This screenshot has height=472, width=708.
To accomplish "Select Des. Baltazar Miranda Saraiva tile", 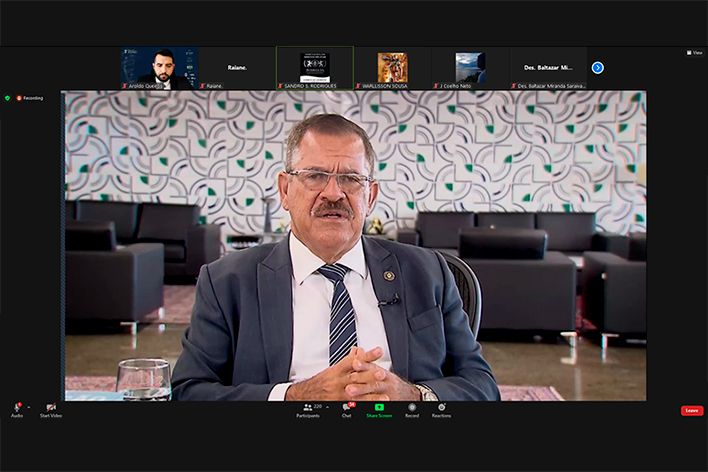I will coord(548,68).
